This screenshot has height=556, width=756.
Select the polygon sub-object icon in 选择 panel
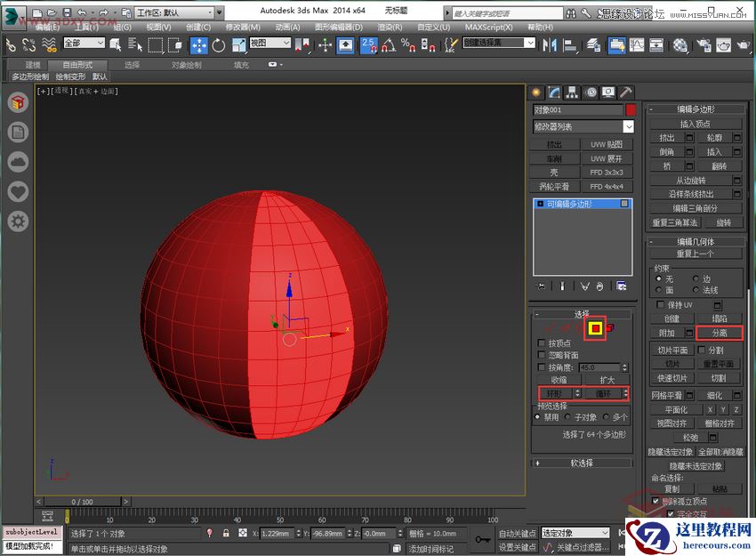[x=596, y=328]
